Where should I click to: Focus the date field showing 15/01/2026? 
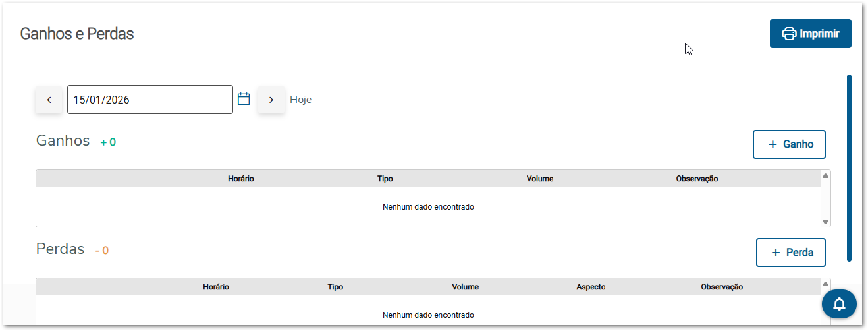(149, 100)
